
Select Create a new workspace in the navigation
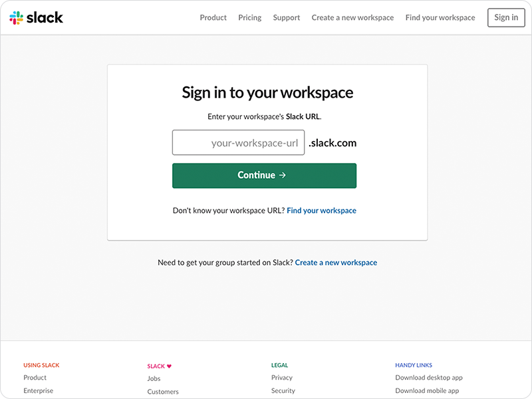pyautogui.click(x=352, y=17)
